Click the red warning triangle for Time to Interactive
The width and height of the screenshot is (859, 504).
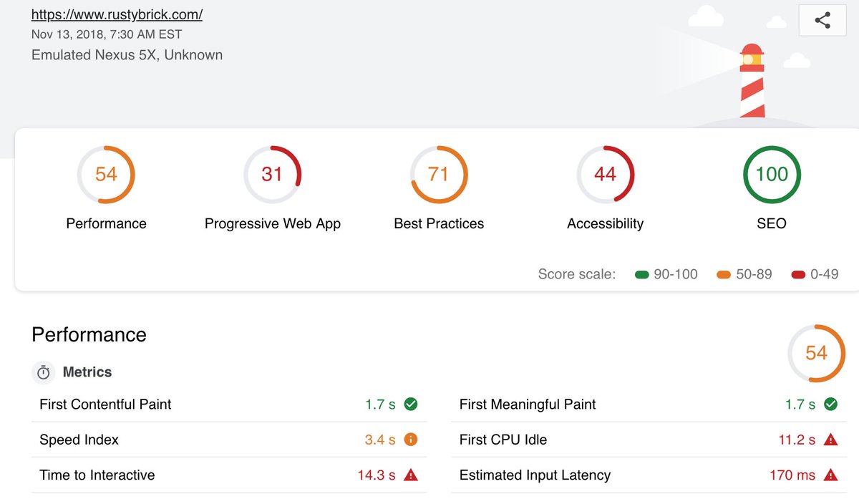click(x=410, y=475)
